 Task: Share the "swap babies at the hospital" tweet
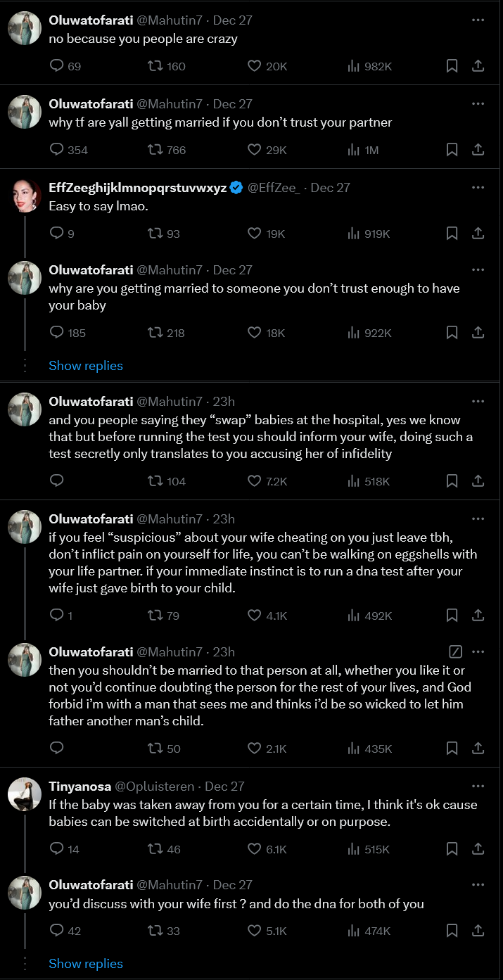(x=478, y=481)
